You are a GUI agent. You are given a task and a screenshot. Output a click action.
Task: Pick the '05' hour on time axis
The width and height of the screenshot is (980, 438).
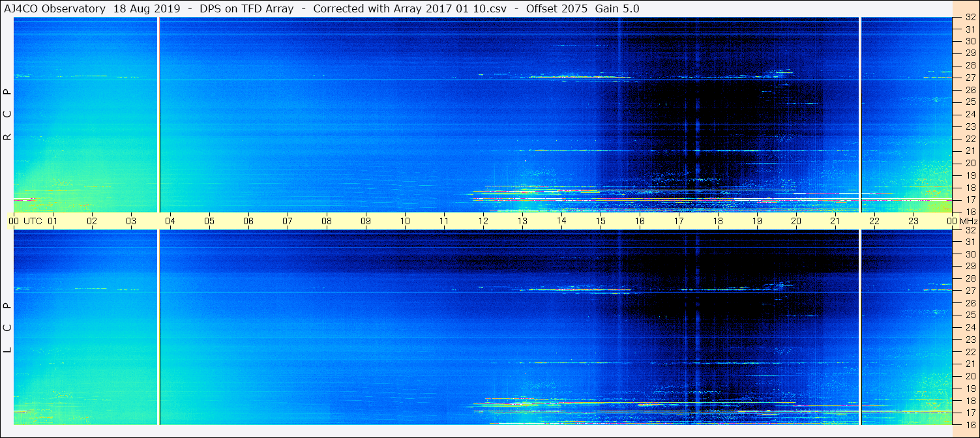click(209, 221)
